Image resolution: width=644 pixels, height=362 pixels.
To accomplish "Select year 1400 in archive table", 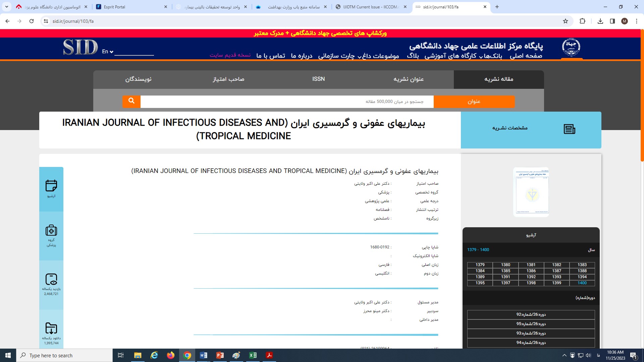I will click(x=582, y=283).
